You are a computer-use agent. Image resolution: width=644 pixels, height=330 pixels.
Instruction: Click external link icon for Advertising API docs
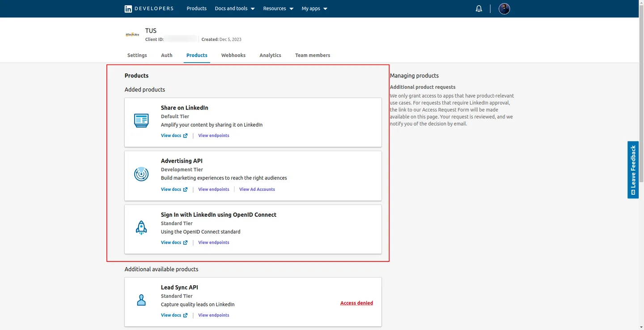[x=185, y=189]
